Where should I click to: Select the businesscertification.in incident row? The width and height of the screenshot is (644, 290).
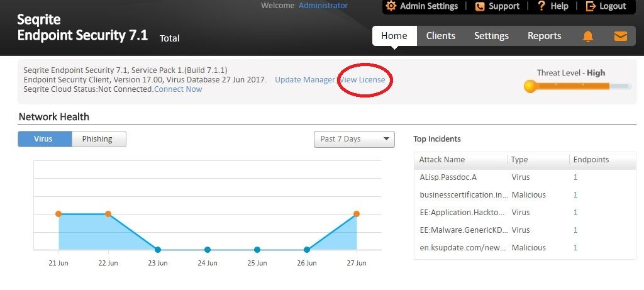tap(525, 195)
